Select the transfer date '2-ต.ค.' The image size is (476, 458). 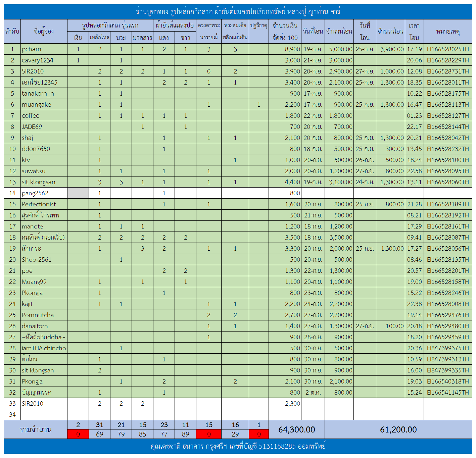tap(313, 393)
